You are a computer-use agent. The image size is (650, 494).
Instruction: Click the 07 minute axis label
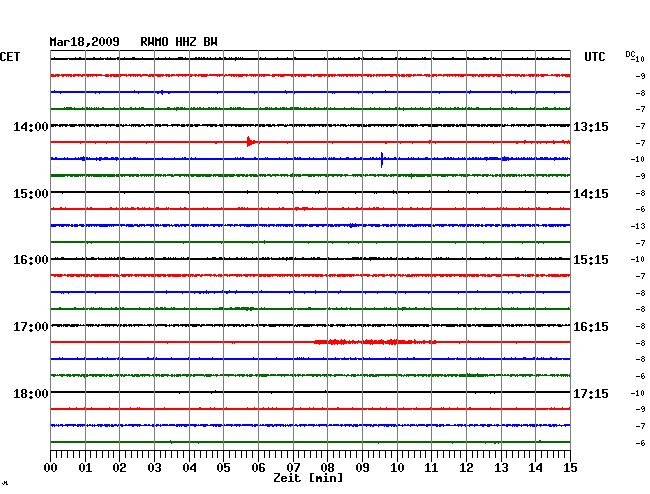coord(293,467)
